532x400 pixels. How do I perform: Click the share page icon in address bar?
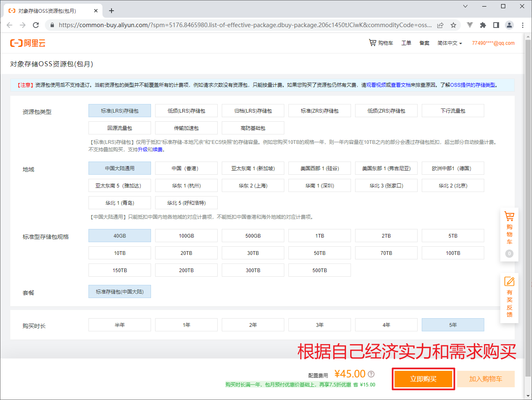click(440, 25)
